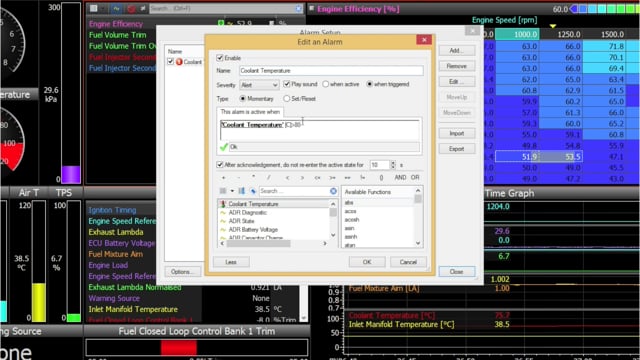Click the Less button
The width and height of the screenshot is (640, 360).
coord(231,262)
